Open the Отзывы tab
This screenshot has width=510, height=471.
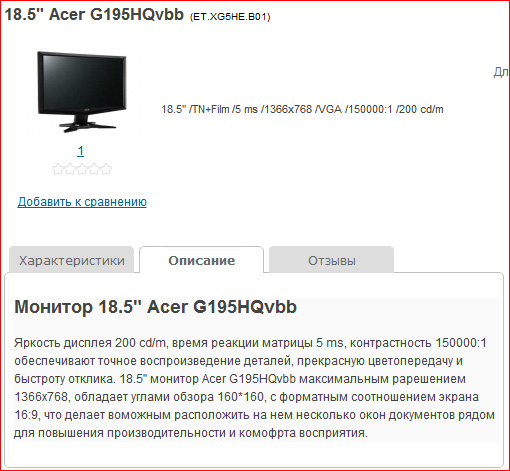click(x=331, y=260)
